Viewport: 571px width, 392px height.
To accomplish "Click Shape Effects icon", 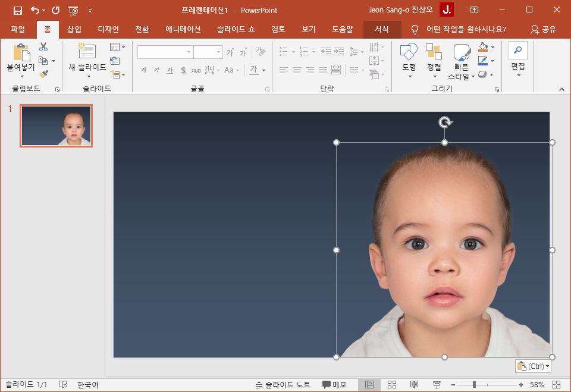I will (482, 74).
